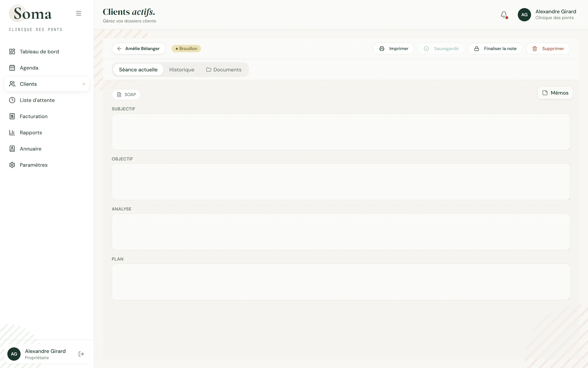
Task: Click the trash icon on Supprimer
Action: [535, 49]
